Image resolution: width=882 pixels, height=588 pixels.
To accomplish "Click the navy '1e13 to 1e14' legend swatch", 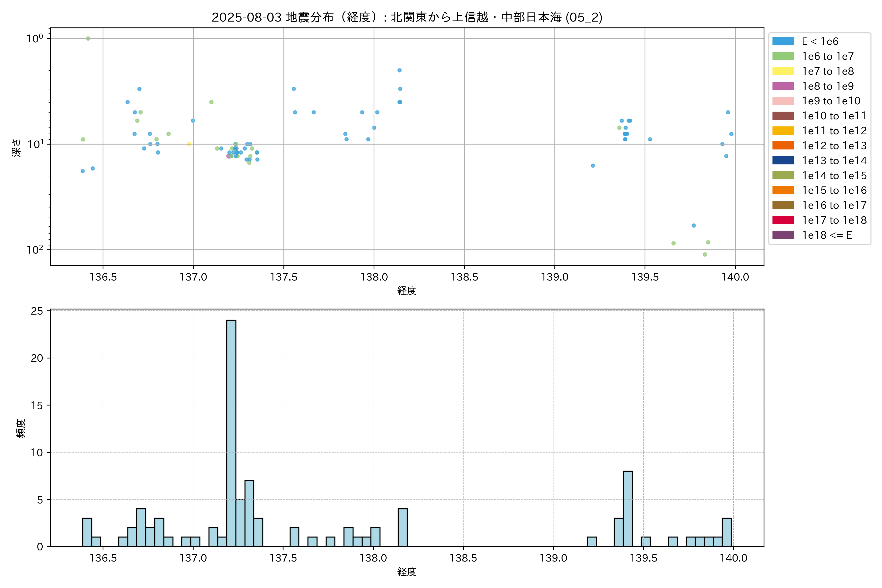I will [783, 160].
